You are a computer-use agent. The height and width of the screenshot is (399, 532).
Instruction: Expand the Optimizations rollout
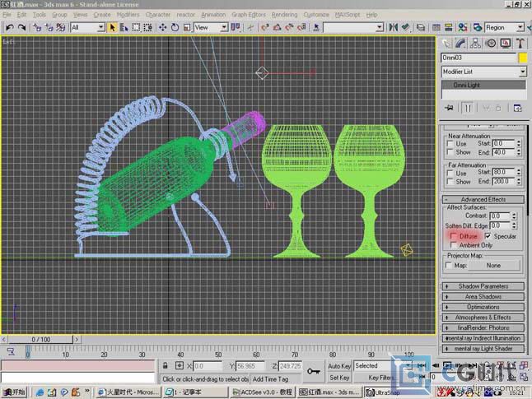[x=483, y=307]
